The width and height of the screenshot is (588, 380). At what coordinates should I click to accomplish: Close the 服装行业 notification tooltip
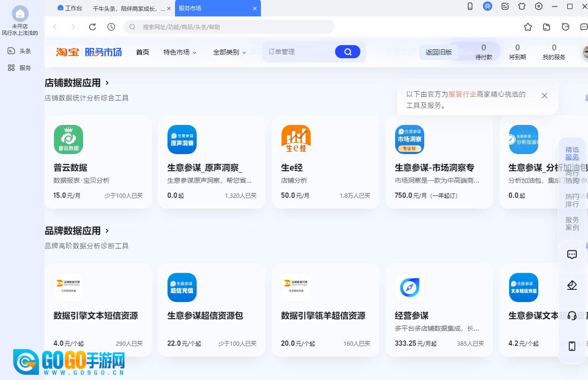[544, 95]
